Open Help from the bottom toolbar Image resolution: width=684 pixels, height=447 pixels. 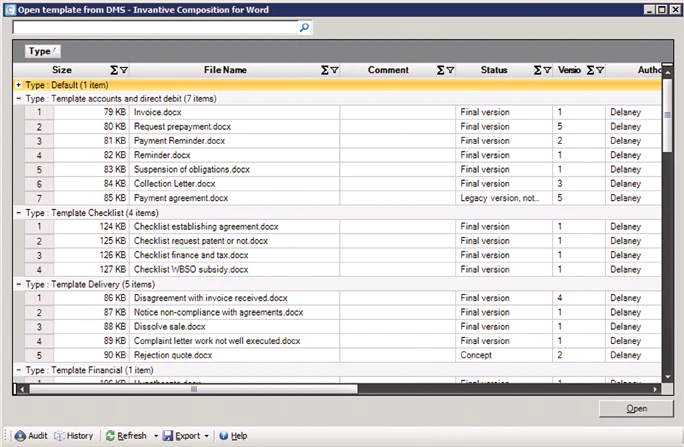click(233, 436)
